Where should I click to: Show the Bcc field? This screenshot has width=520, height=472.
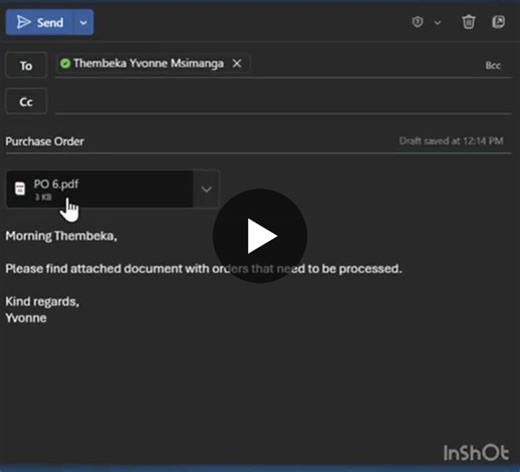tap(493, 66)
